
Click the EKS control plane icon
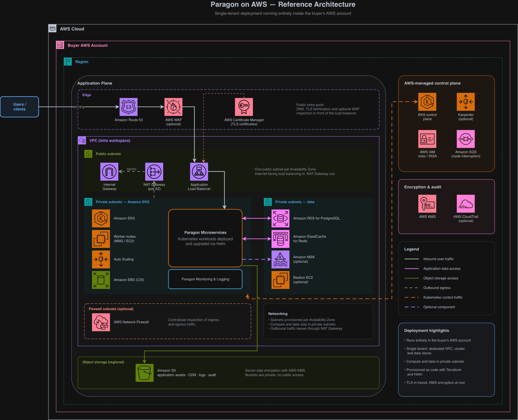point(427,102)
